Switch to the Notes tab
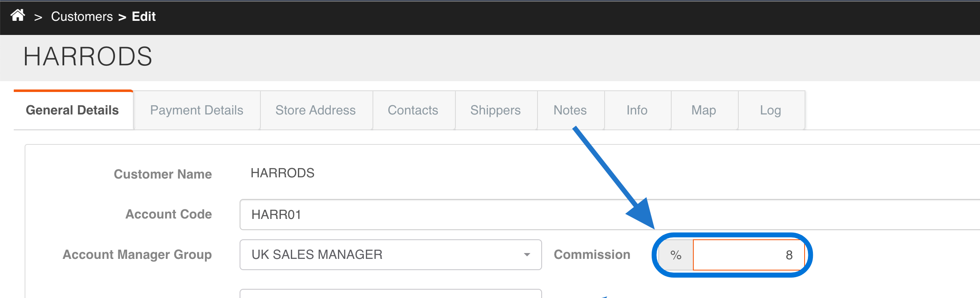The width and height of the screenshot is (980, 298). (570, 110)
